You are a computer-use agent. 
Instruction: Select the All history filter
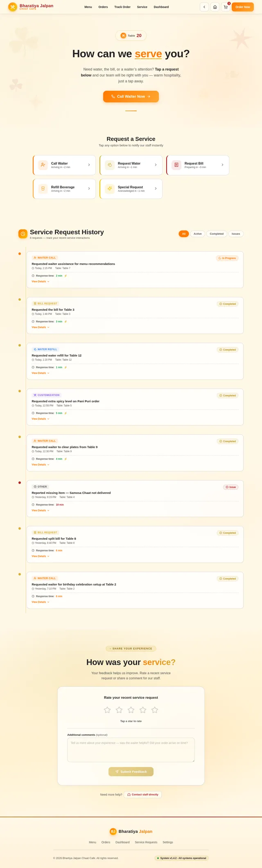184,234
